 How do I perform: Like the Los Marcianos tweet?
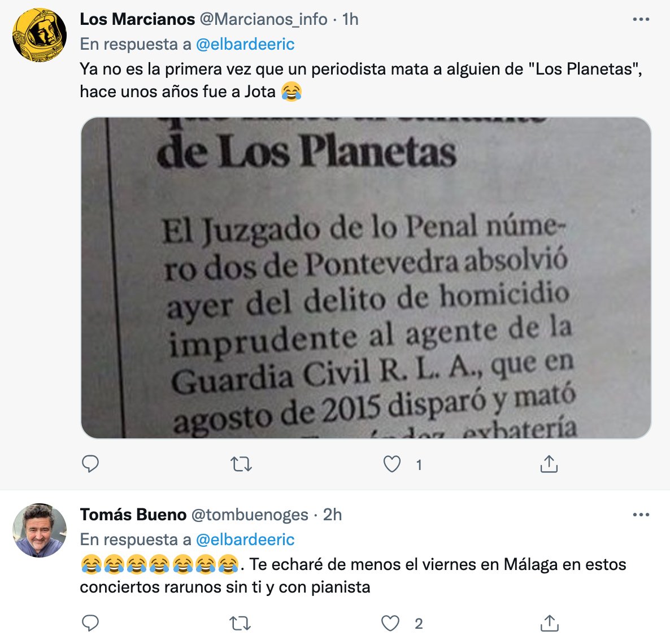click(x=392, y=464)
